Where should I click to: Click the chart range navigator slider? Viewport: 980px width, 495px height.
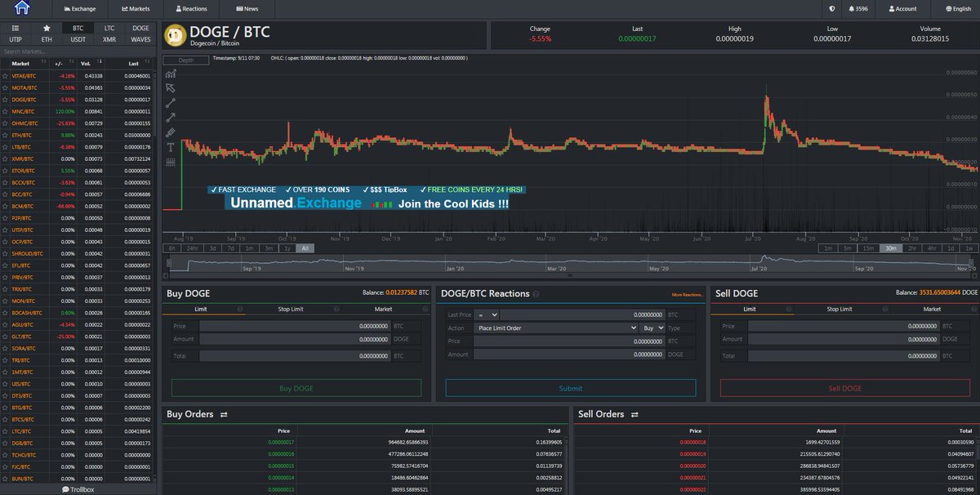(572, 263)
